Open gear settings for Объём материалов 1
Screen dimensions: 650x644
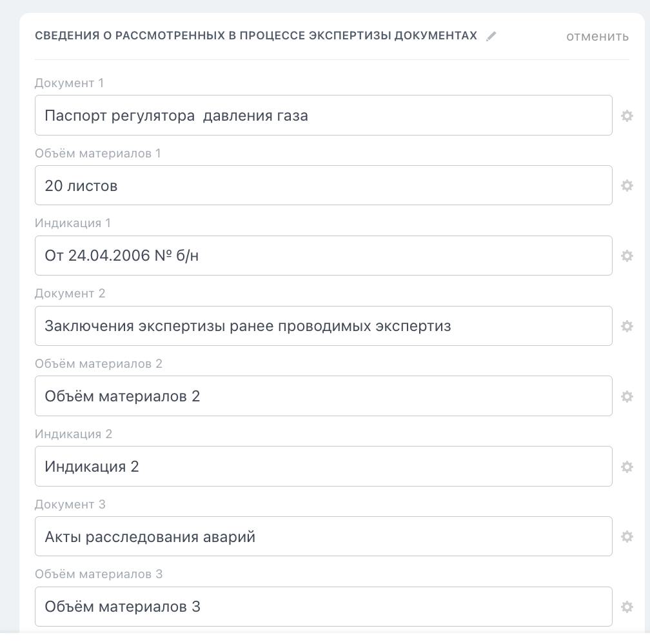click(x=627, y=186)
